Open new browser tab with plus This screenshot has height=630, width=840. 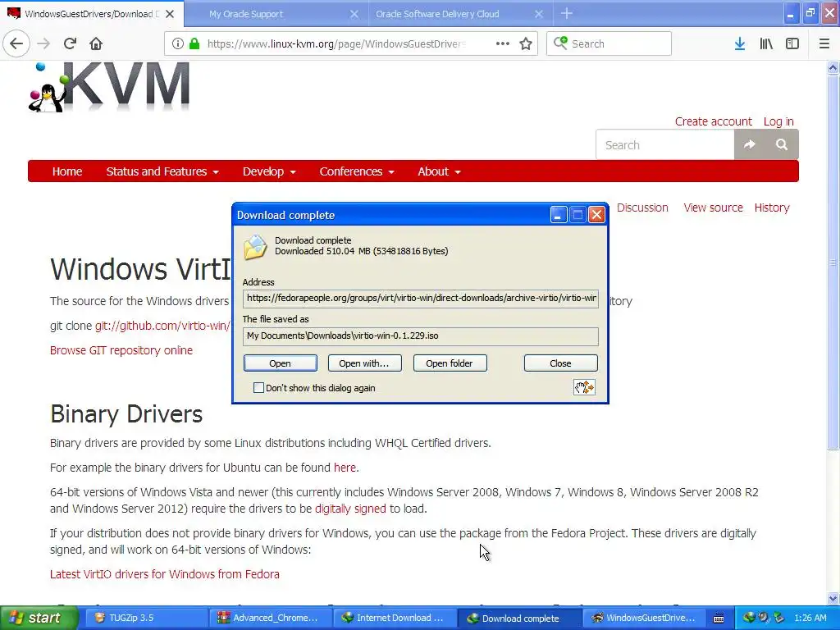567,14
